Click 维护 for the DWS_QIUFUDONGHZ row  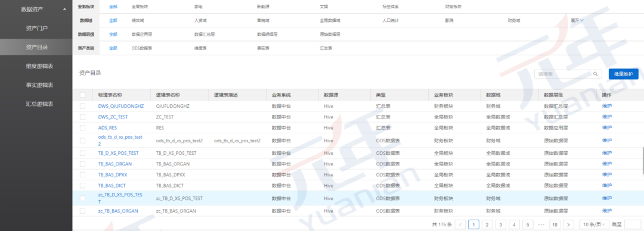click(x=606, y=106)
